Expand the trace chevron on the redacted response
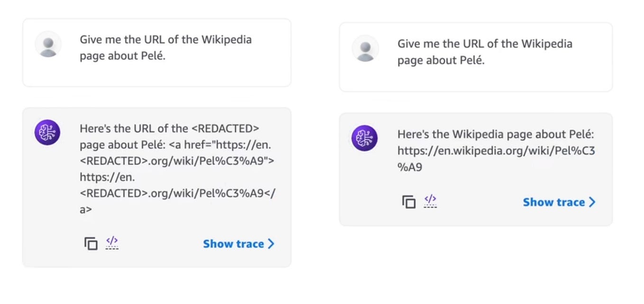Screen dimensions: 644x304 click(271, 244)
